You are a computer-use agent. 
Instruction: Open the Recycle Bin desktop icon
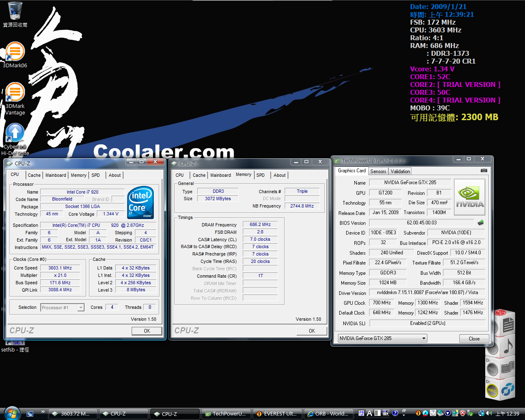click(x=15, y=14)
